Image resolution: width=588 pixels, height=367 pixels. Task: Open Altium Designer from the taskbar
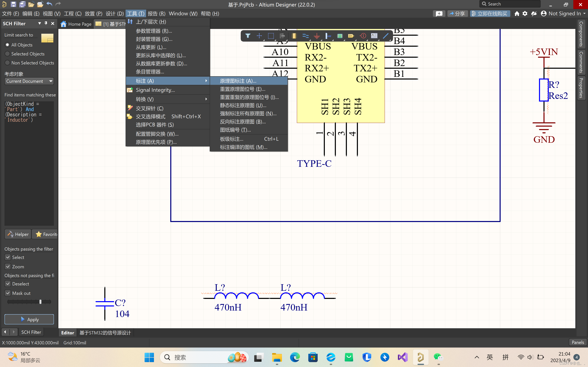pos(421,357)
